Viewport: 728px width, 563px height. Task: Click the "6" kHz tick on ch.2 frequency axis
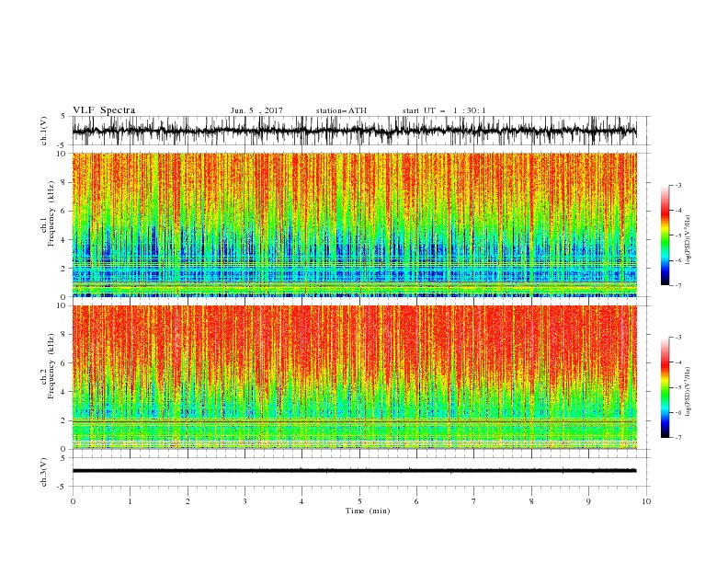(64, 363)
